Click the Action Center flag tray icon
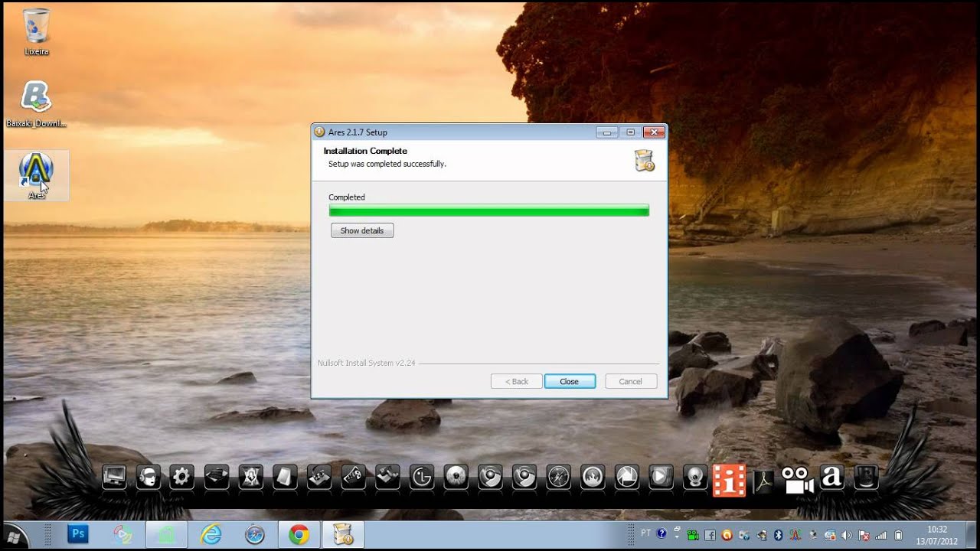Viewport: 980px width, 551px height. point(864,535)
